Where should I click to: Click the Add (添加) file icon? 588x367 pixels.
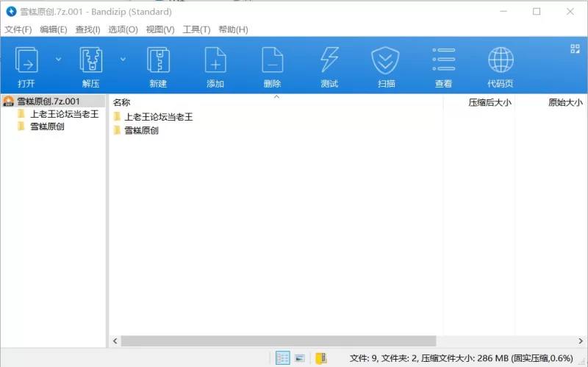click(x=215, y=60)
